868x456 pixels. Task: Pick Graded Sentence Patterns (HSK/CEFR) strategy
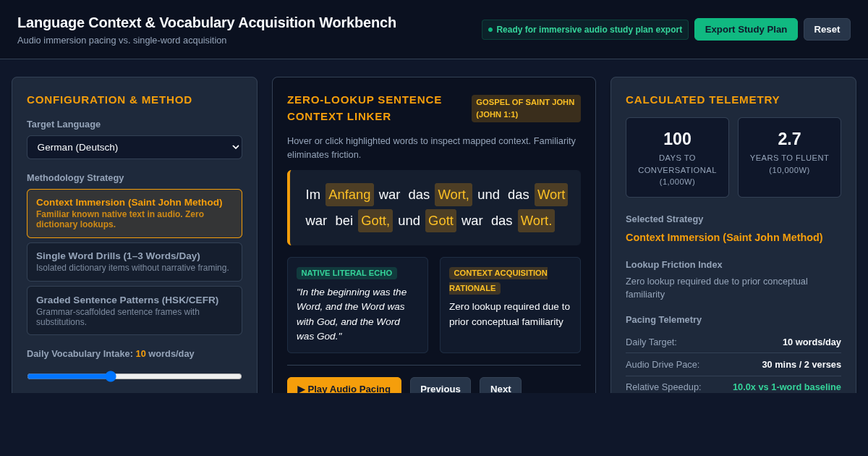click(135, 311)
